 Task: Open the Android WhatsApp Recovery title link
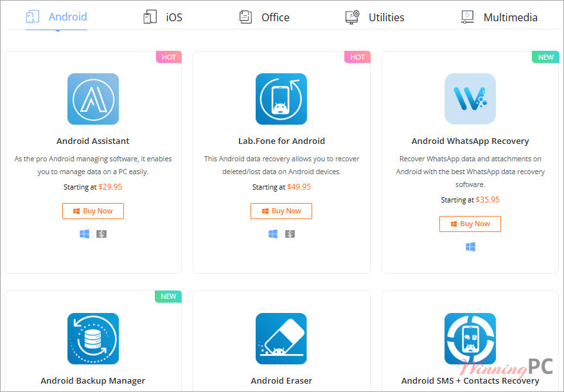point(470,141)
